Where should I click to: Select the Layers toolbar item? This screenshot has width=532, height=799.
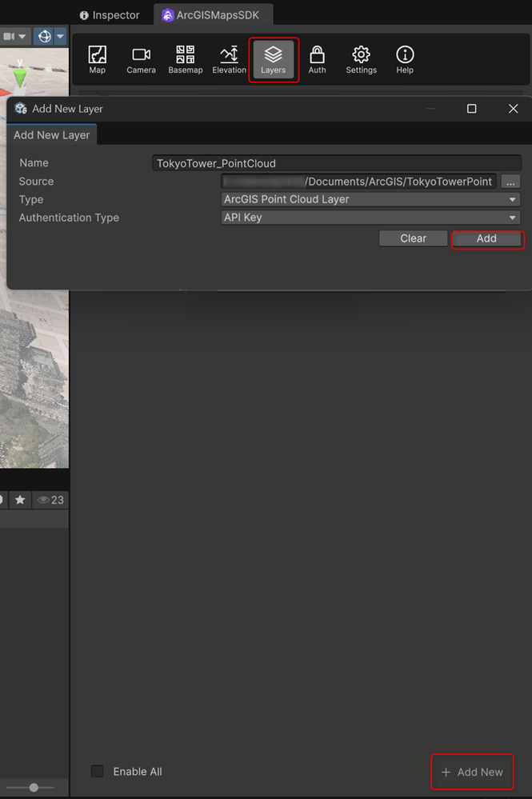[274, 60]
